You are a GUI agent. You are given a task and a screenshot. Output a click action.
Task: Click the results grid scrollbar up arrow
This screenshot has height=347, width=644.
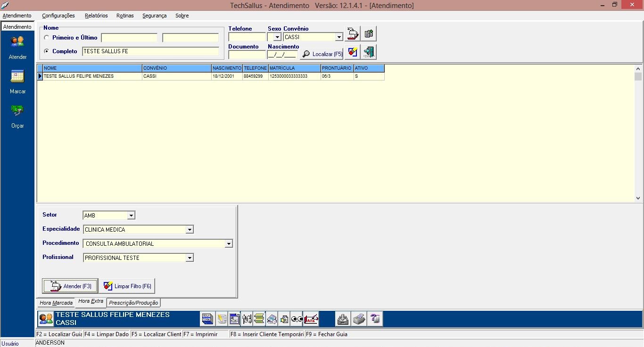(638, 68)
